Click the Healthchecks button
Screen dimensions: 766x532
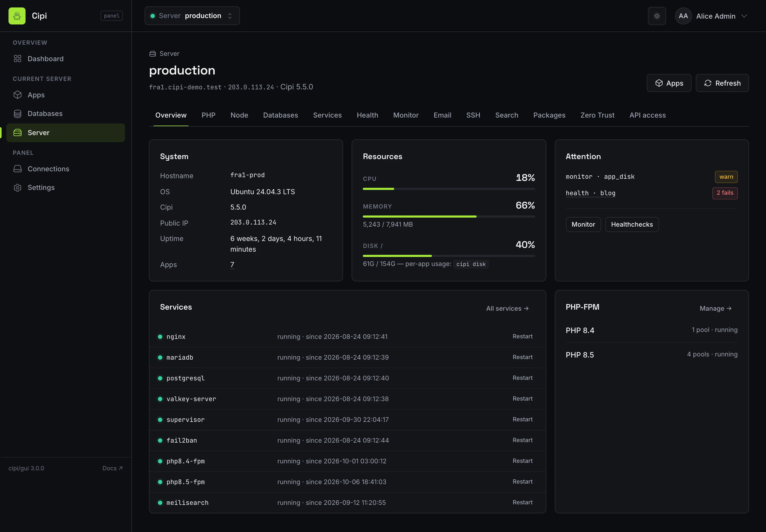tap(632, 224)
